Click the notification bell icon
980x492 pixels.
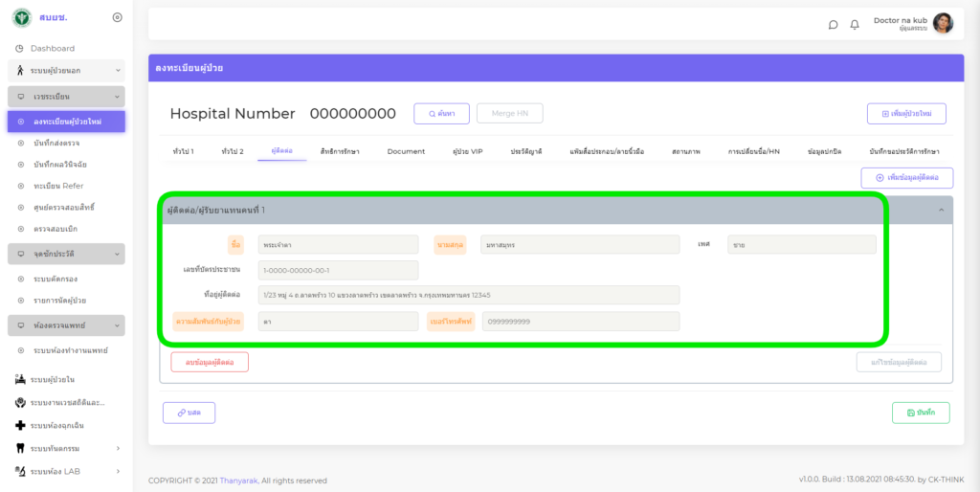[x=855, y=24]
